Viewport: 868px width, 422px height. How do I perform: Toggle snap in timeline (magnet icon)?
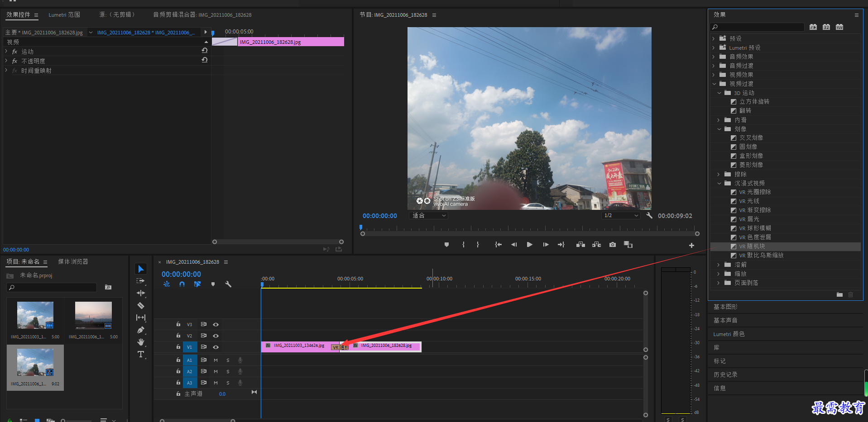pos(182,284)
